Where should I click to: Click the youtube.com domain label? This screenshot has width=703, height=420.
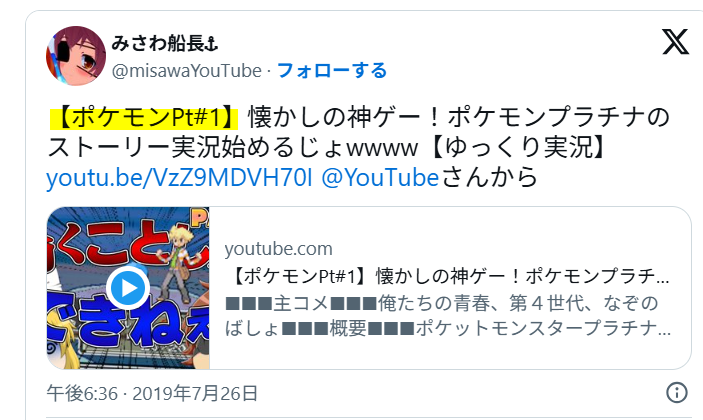(278, 249)
